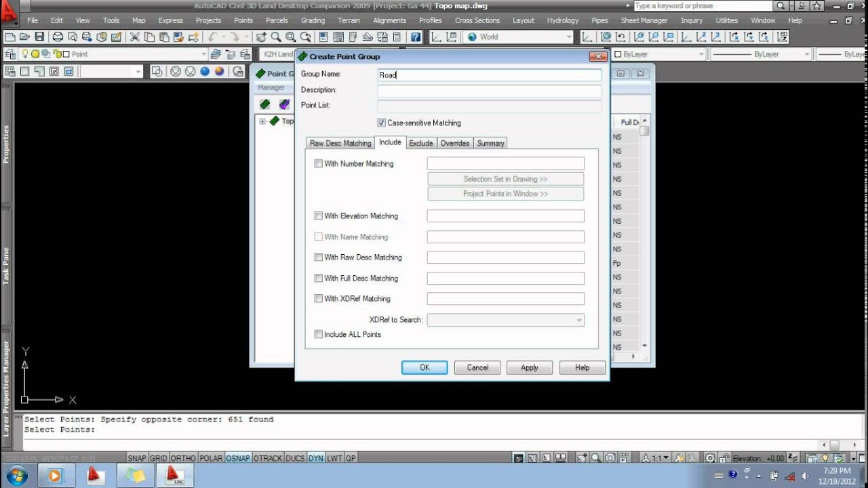The height and width of the screenshot is (488, 868).
Task: Open the Alignments menu
Action: coord(390,20)
